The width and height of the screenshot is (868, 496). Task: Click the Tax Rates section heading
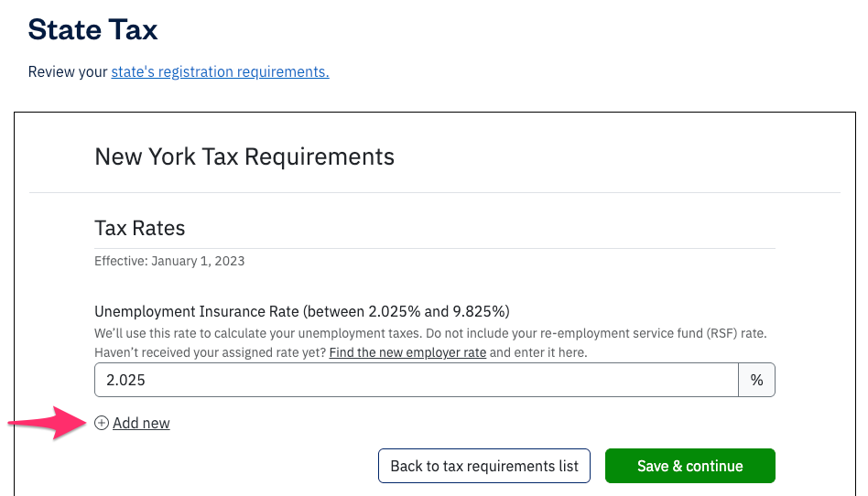140,228
